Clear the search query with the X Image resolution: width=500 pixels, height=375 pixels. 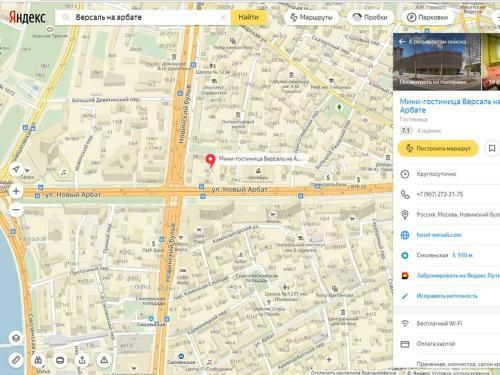coord(223,17)
